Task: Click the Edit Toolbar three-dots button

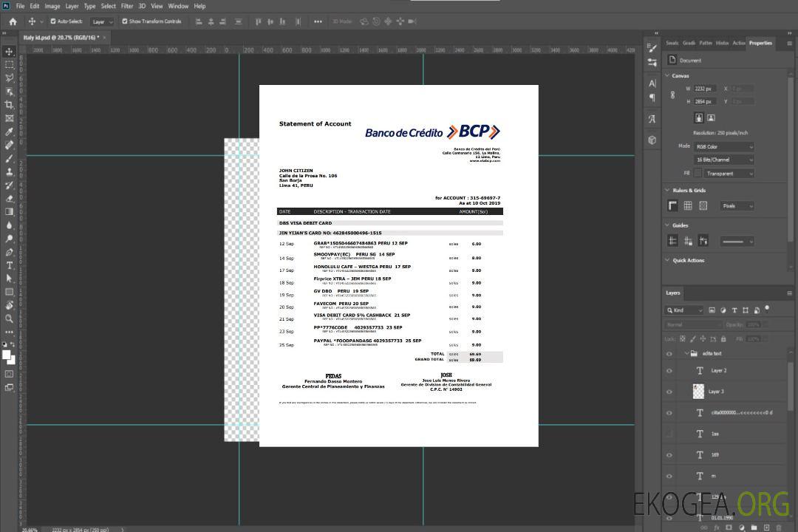Action: click(x=9, y=332)
